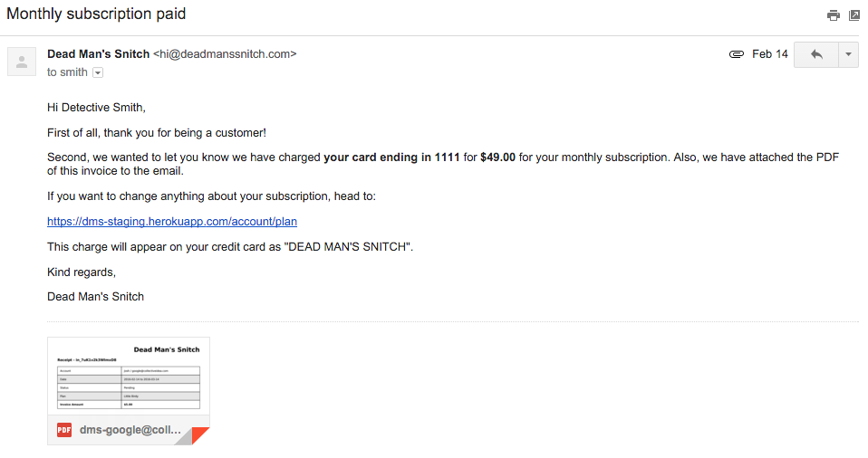Click the 'Monthly subscription paid' subject heading
The height and width of the screenshot is (458, 868).
(96, 14)
